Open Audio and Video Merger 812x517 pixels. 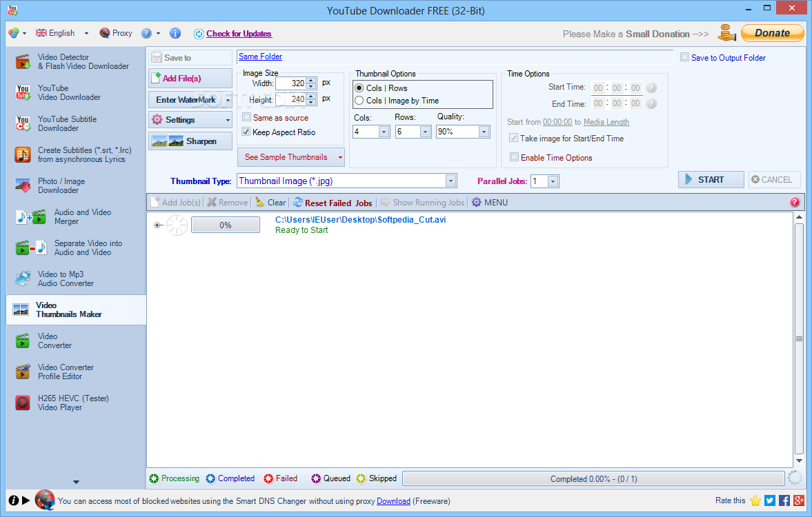[x=63, y=217]
